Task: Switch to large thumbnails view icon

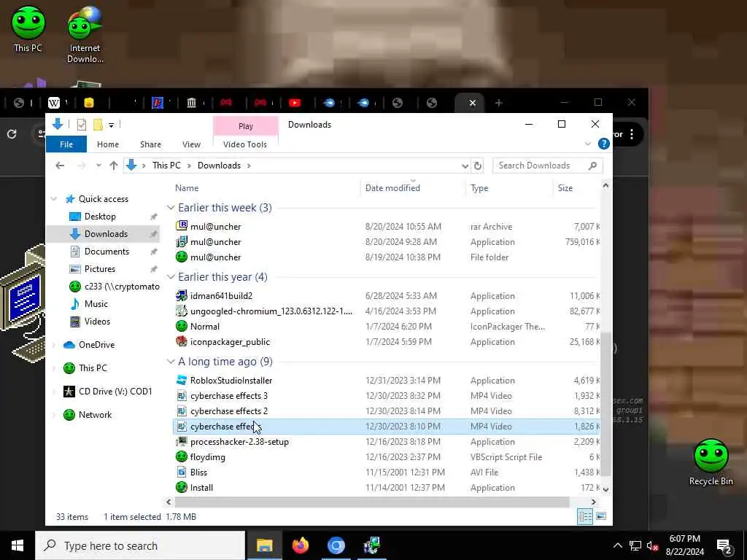Action: [x=601, y=517]
